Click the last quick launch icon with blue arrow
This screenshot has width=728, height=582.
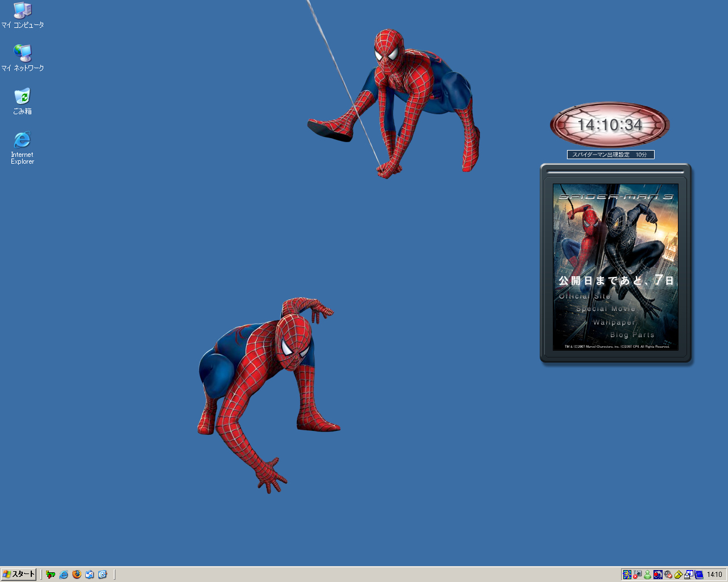click(x=103, y=575)
